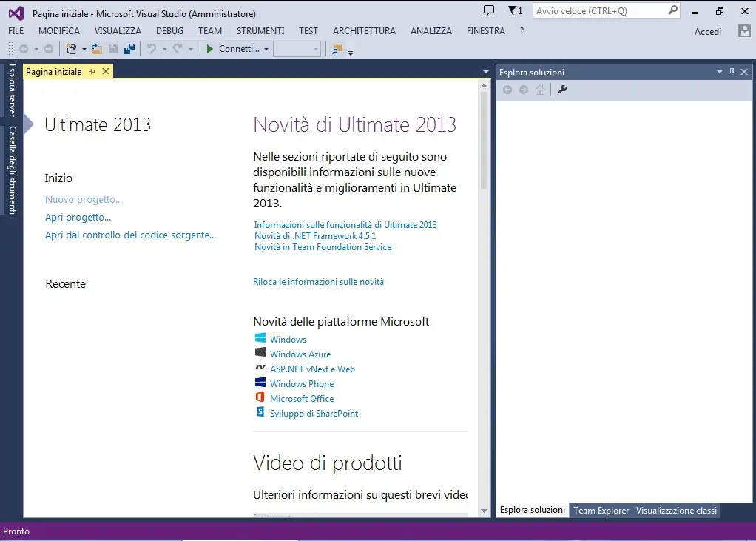Close the Pagina iniziale tab
756x541 pixels.
coord(106,71)
